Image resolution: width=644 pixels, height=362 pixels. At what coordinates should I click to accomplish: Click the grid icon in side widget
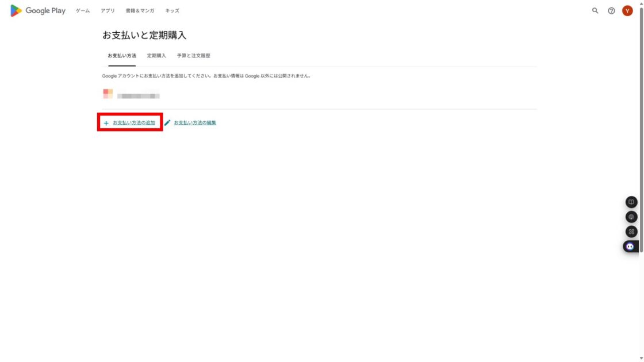point(631,232)
